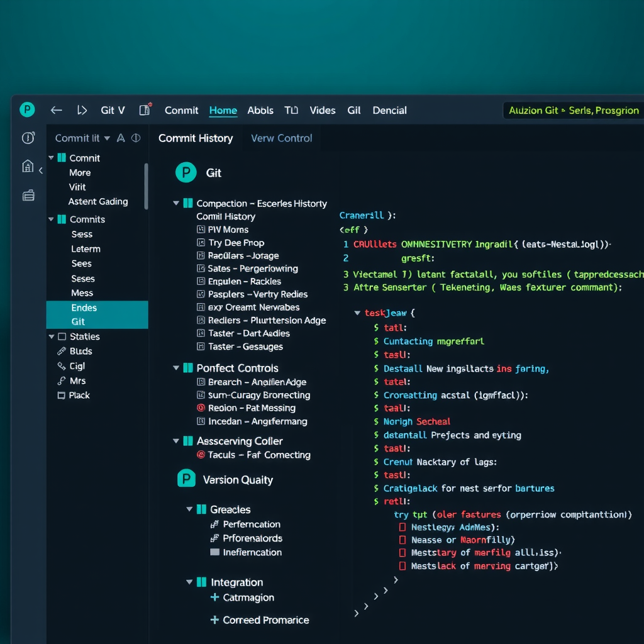Viewport: 644px width, 644px height.
Task: Select the clock history icon in left sidebar
Action: [28, 138]
